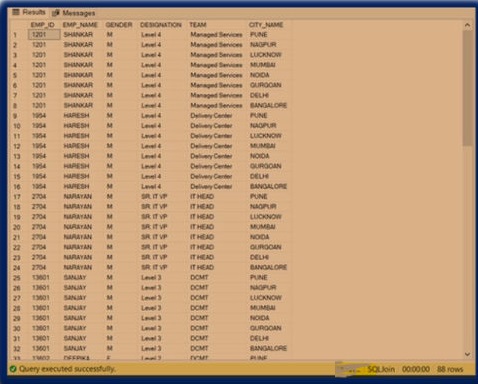
Task: Select the TEAM column header
Action: 198,25
